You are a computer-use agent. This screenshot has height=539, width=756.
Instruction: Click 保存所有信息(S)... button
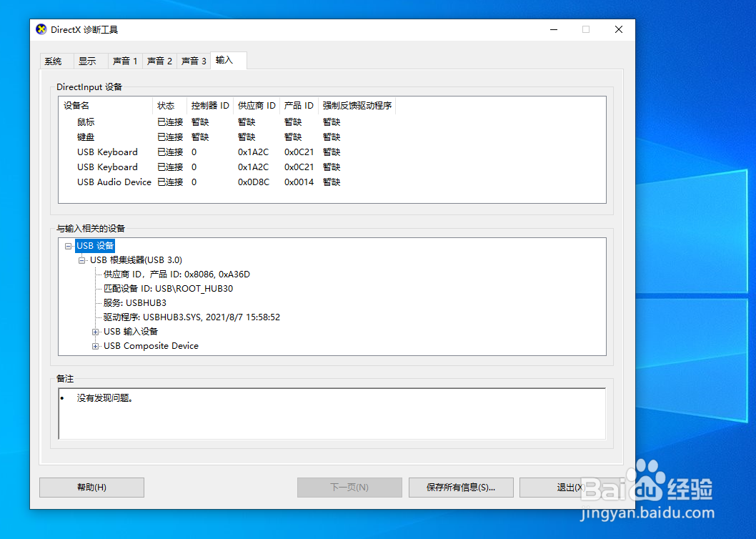point(461,488)
